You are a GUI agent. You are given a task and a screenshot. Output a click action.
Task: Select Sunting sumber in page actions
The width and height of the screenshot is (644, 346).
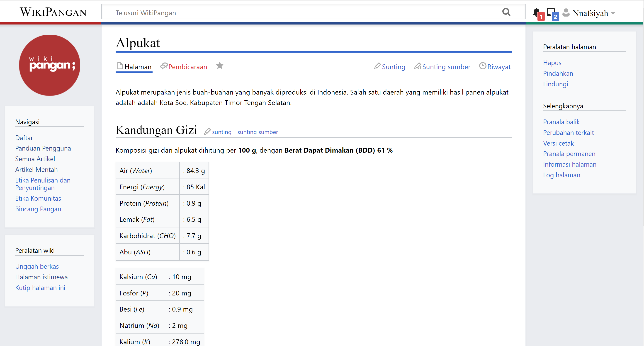pyautogui.click(x=446, y=67)
